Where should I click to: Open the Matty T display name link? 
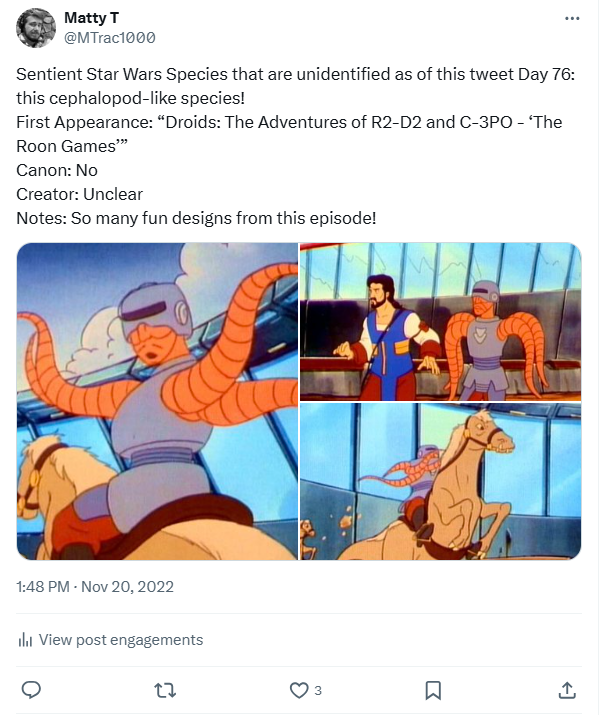click(92, 18)
